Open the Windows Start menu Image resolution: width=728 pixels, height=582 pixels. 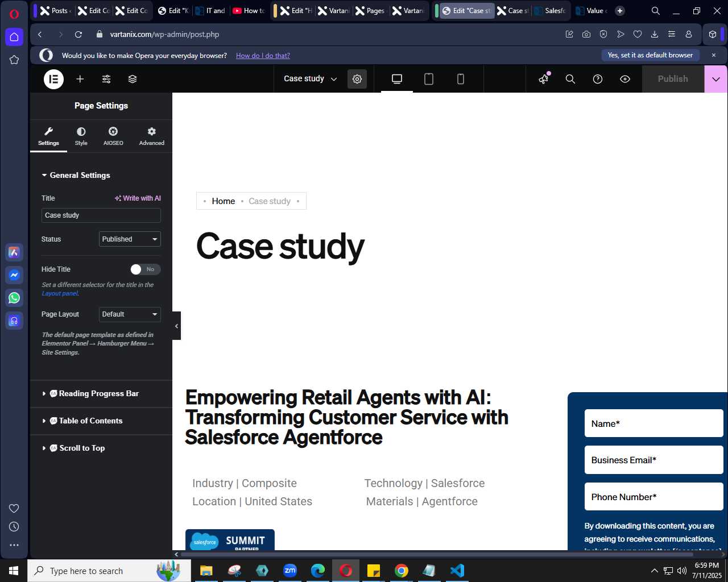coord(14,571)
